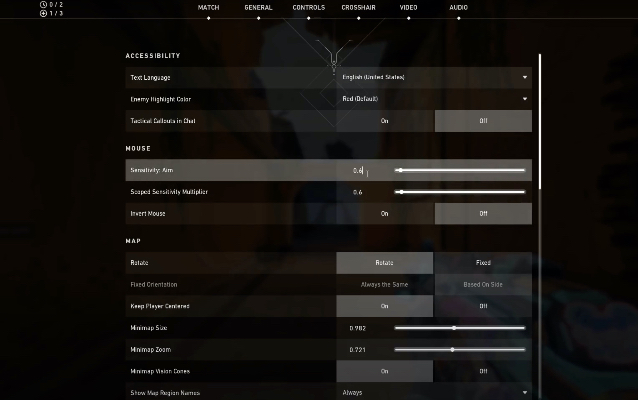Image resolution: width=638 pixels, height=400 pixels.
Task: Turn Invert Mouse On
Action: 385,214
